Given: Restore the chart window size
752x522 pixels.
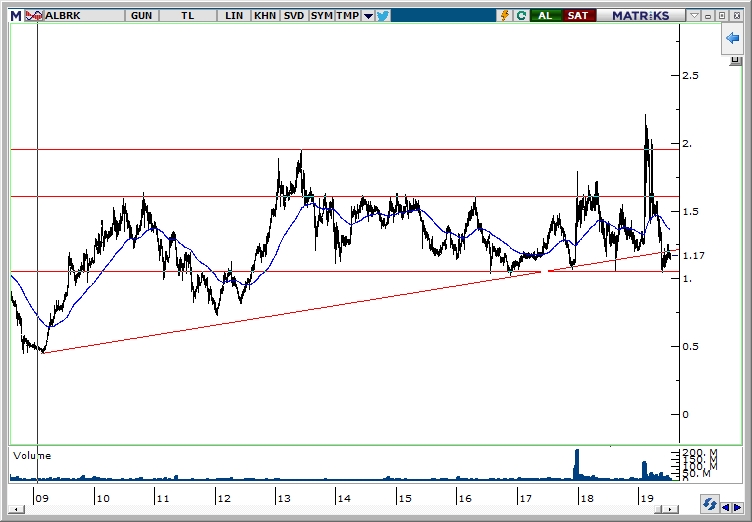Looking at the screenshot, I should (x=722, y=16).
